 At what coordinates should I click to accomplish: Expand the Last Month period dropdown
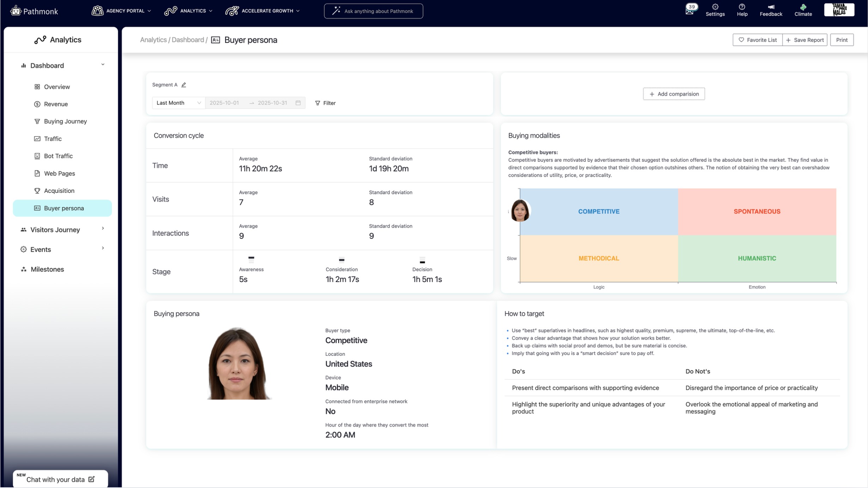pos(179,103)
